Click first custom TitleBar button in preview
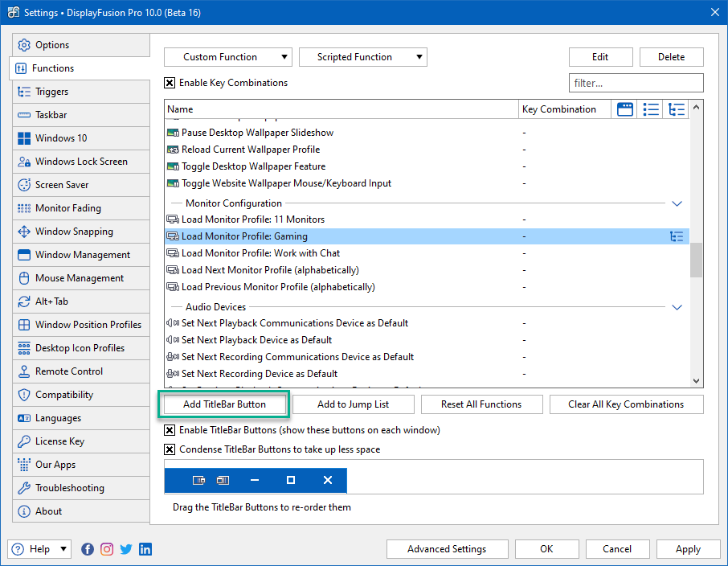The width and height of the screenshot is (728, 566). [x=198, y=480]
